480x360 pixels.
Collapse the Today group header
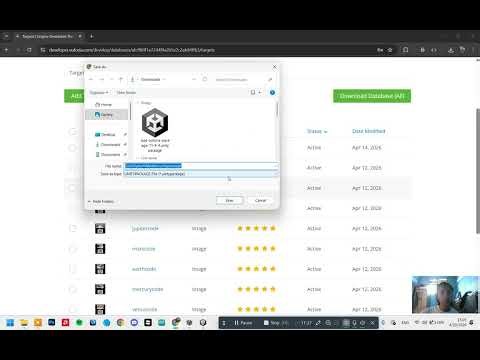[x=144, y=103]
